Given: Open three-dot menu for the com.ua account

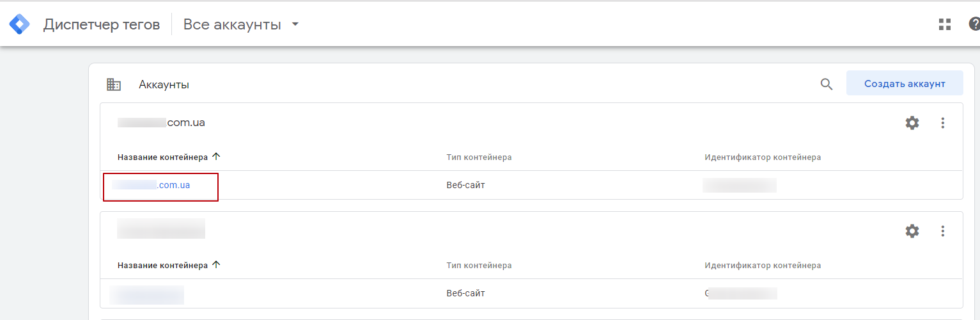Looking at the screenshot, I should [942, 123].
